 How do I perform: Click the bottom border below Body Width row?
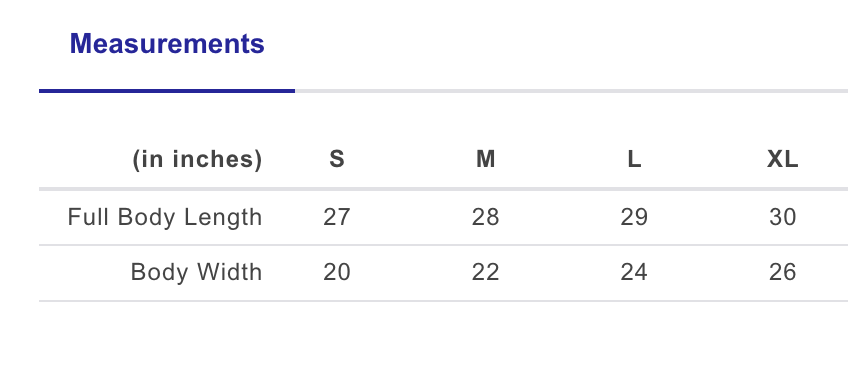point(443,301)
